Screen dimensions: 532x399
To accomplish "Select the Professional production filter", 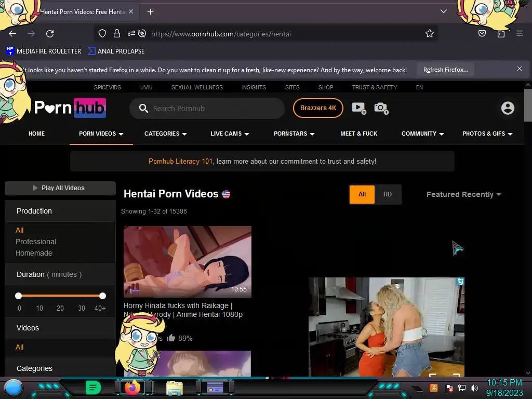I will (x=36, y=242).
